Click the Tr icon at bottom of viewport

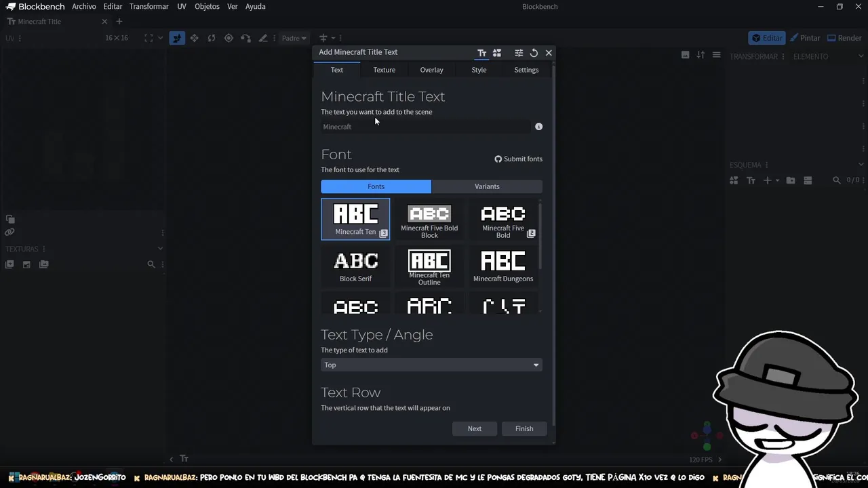[x=184, y=459]
